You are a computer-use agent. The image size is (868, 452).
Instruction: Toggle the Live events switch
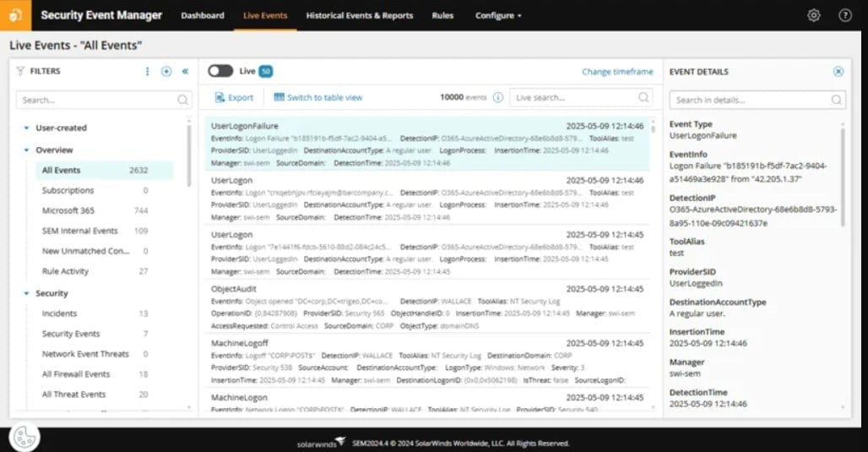tap(220, 71)
